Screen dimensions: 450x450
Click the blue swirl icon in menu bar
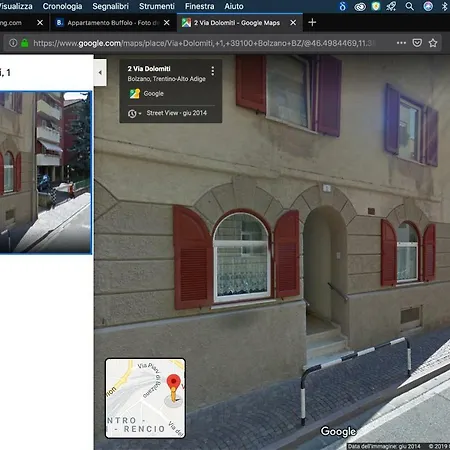pyautogui.click(x=343, y=6)
